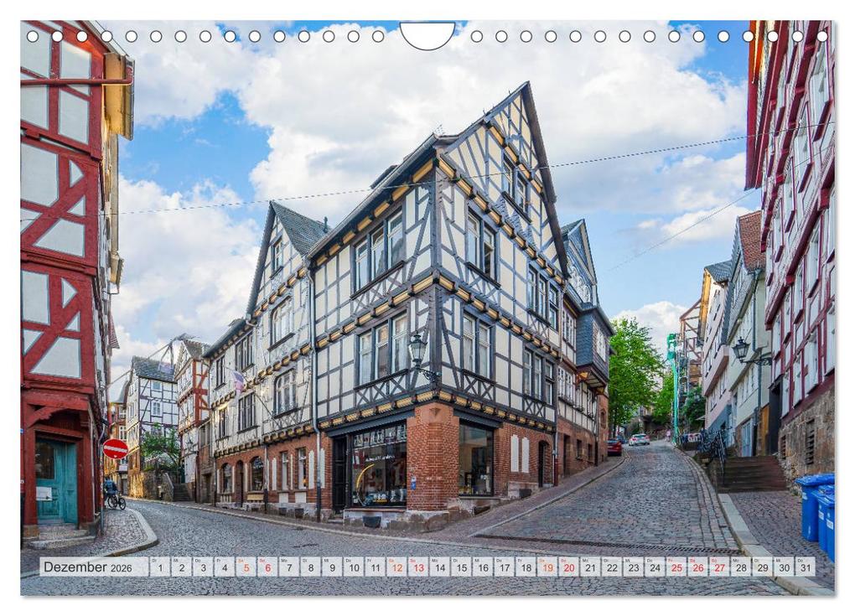Select December 1 in the calendar strip
The height and width of the screenshot is (616, 855).
pyautogui.click(x=160, y=567)
